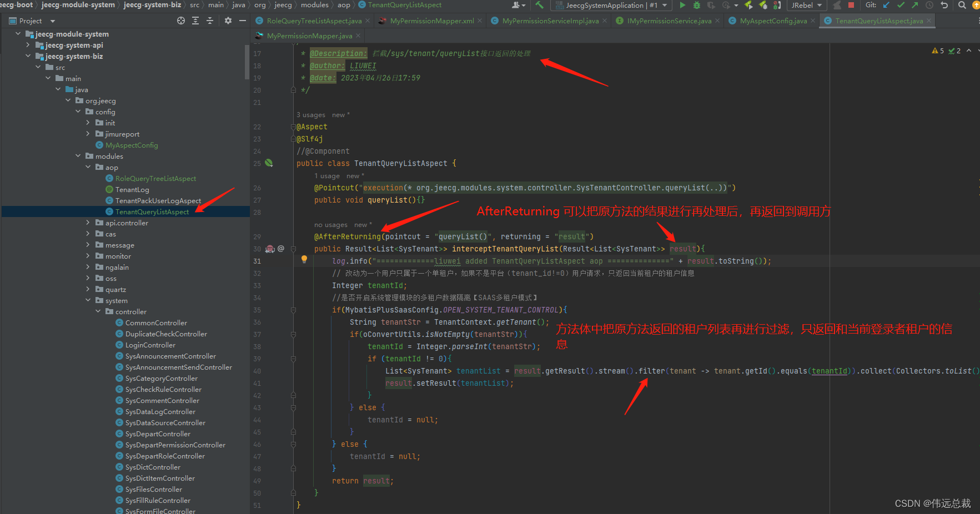Select MyAspectConfig in project tree

tap(132, 145)
